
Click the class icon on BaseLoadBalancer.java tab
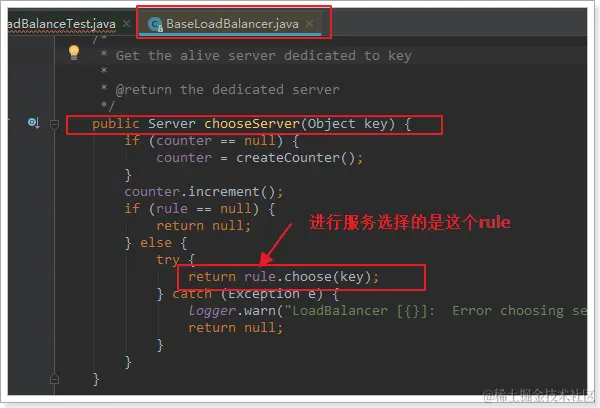pyautogui.click(x=155, y=24)
